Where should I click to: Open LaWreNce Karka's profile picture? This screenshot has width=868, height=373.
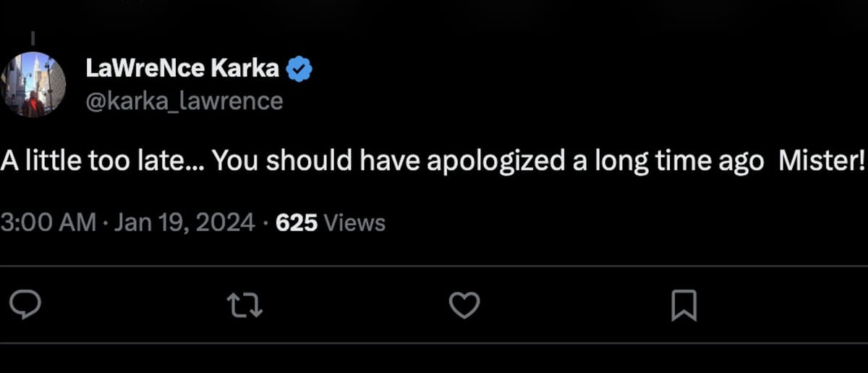click(33, 84)
